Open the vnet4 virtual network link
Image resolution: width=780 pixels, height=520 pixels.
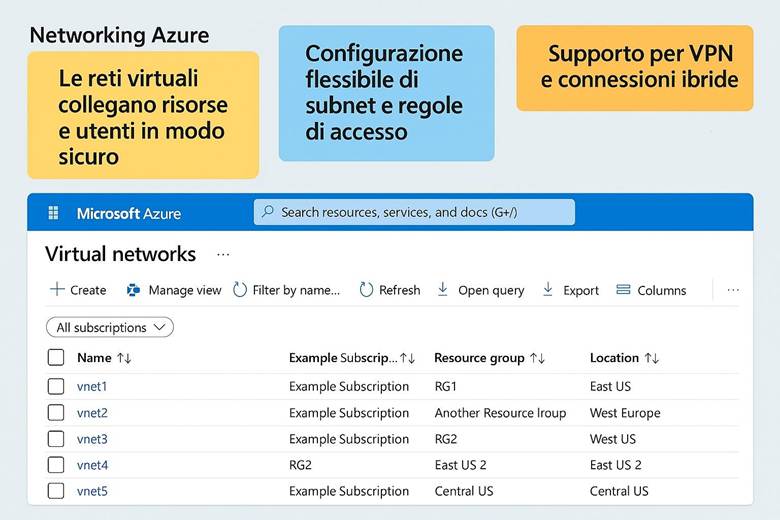coord(92,465)
